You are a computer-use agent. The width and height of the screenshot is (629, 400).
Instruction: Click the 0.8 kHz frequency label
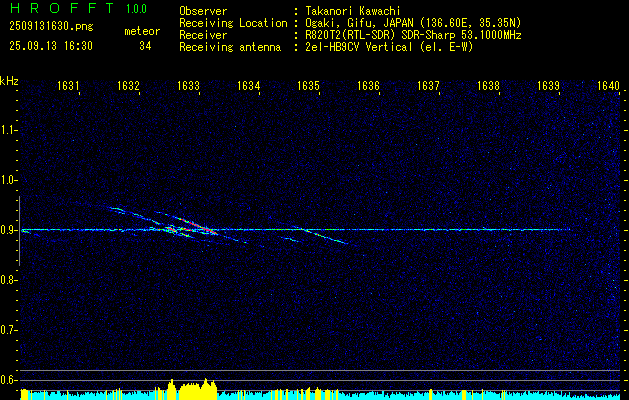(9, 280)
